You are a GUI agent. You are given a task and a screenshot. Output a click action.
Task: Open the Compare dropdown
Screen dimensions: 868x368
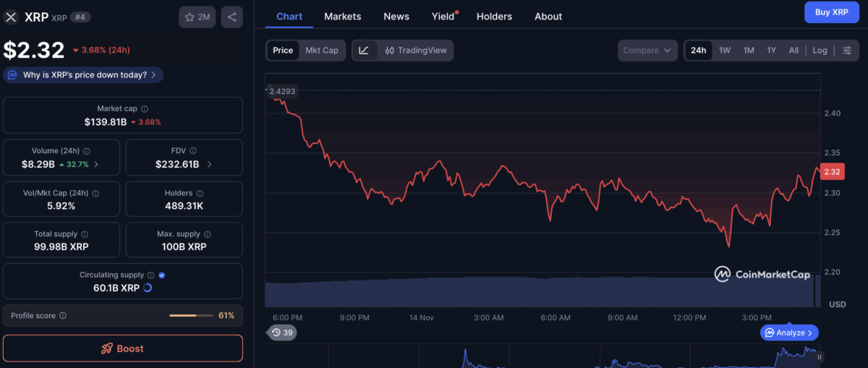click(x=647, y=51)
